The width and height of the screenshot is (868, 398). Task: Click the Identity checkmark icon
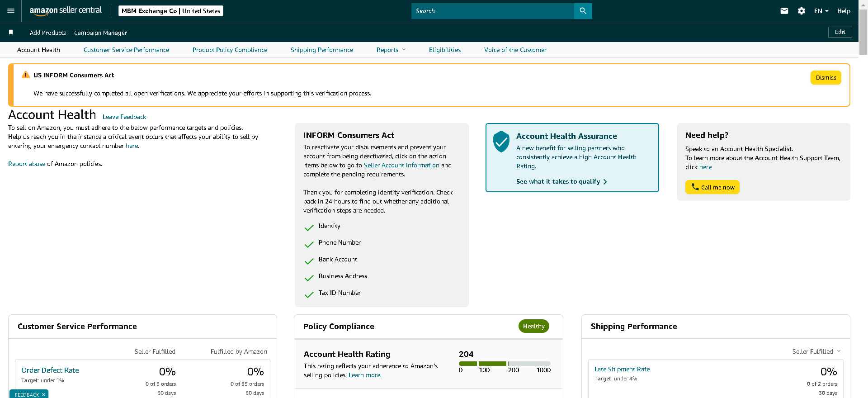pyautogui.click(x=309, y=227)
